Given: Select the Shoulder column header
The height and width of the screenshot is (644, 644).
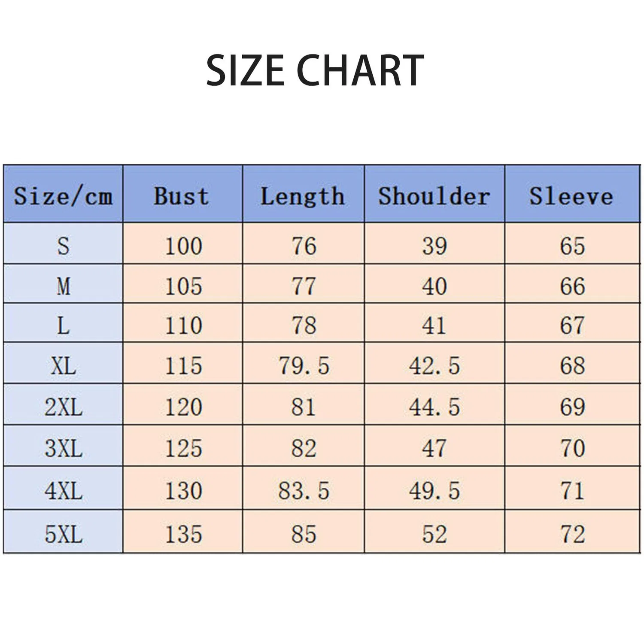Looking at the screenshot, I should coord(434,194).
